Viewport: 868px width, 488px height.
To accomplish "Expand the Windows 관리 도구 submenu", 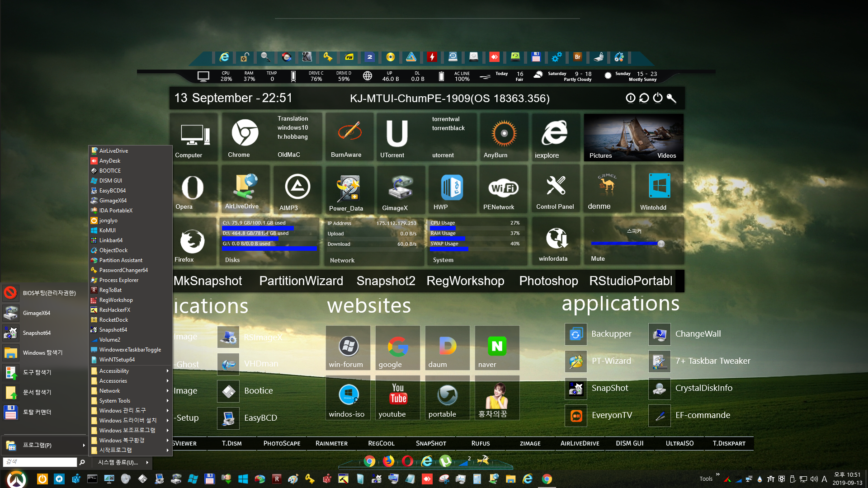I will 130,411.
